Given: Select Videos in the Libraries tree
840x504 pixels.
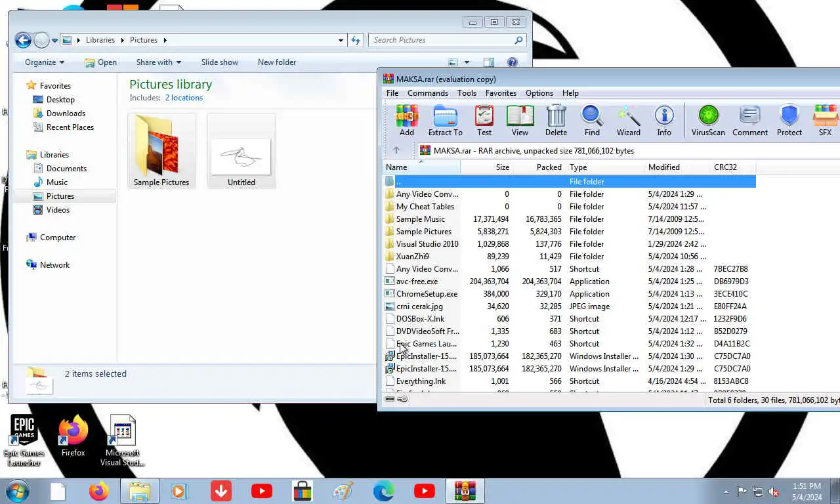Looking at the screenshot, I should pyautogui.click(x=58, y=210).
